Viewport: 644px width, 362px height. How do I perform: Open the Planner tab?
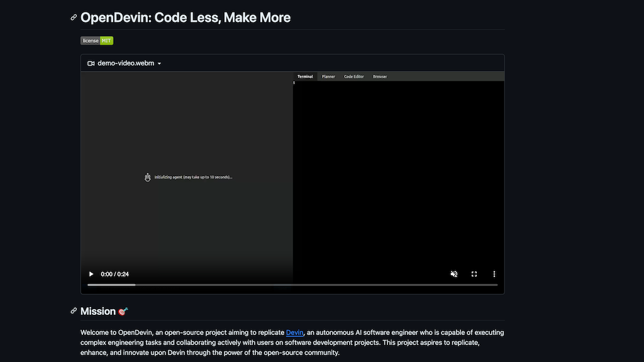coord(328,77)
